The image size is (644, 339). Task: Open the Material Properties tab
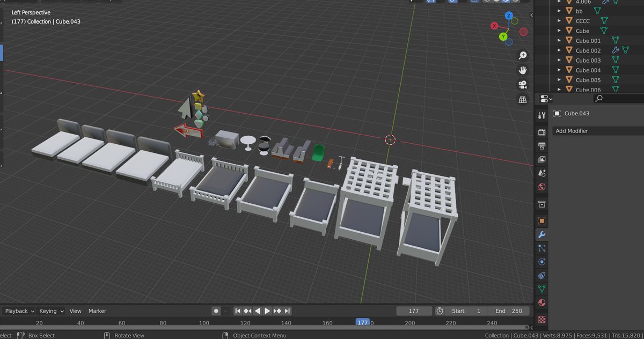541,303
